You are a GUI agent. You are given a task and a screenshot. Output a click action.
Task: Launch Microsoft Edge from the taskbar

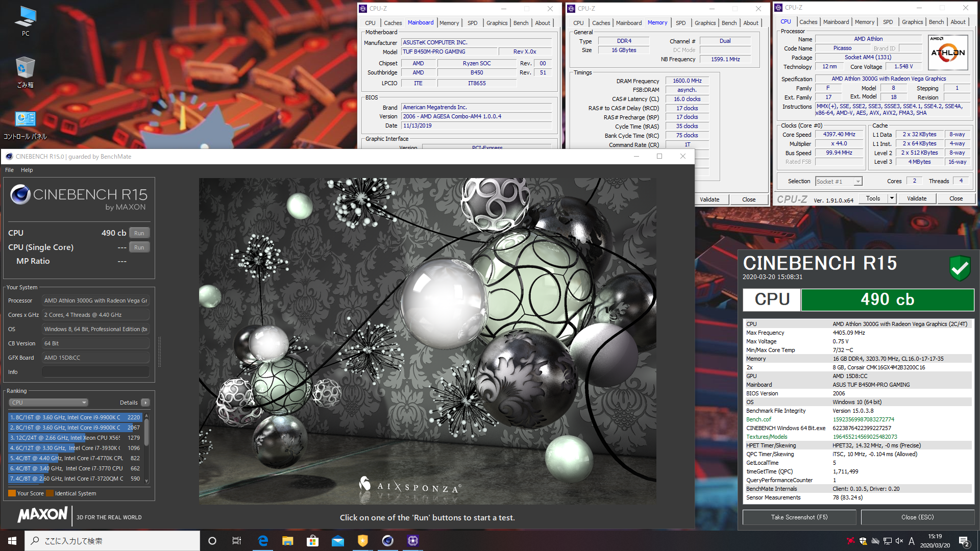coord(263,541)
